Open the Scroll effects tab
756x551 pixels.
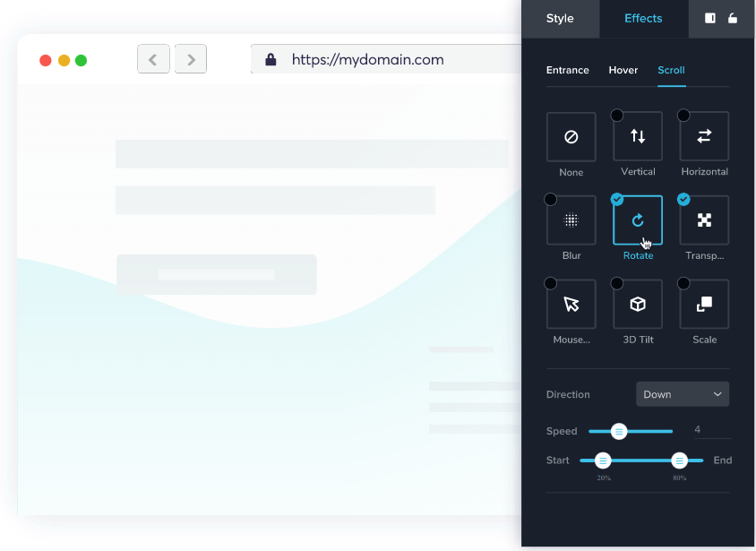tap(671, 71)
